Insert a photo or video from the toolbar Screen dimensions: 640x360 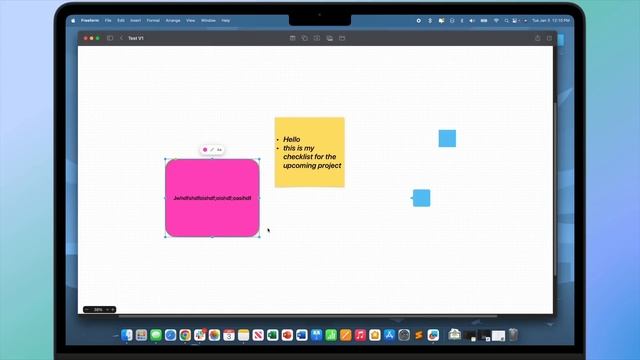pos(329,38)
